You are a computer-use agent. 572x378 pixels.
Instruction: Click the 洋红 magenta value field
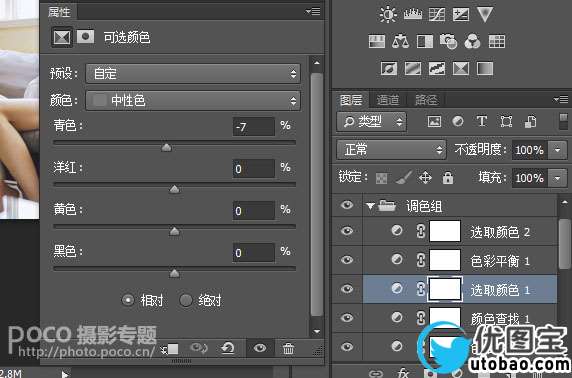pyautogui.click(x=254, y=169)
